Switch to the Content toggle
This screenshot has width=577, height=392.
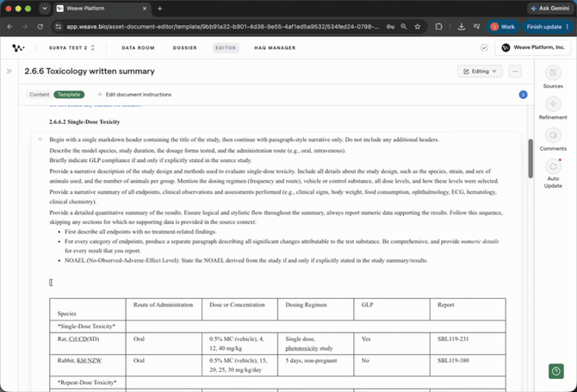click(x=40, y=95)
